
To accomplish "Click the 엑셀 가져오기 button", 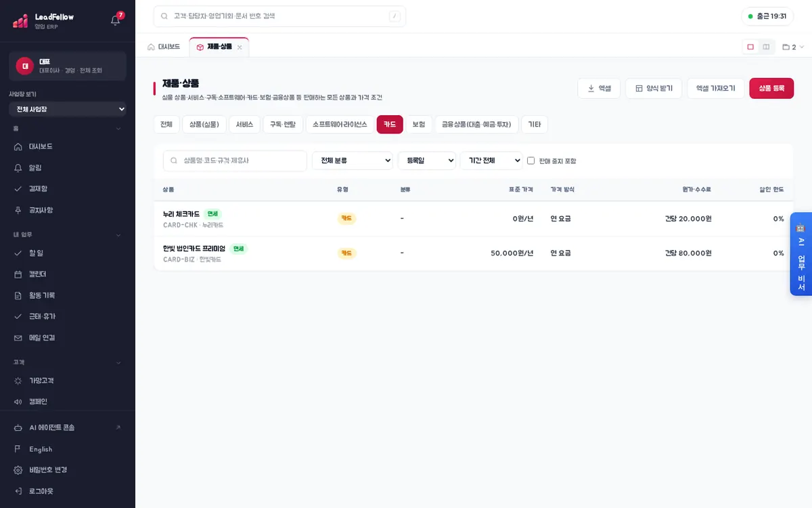I will [716, 89].
